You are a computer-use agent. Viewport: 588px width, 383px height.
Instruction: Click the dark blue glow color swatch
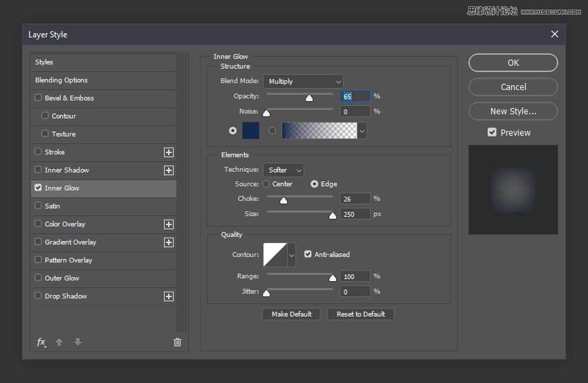250,130
